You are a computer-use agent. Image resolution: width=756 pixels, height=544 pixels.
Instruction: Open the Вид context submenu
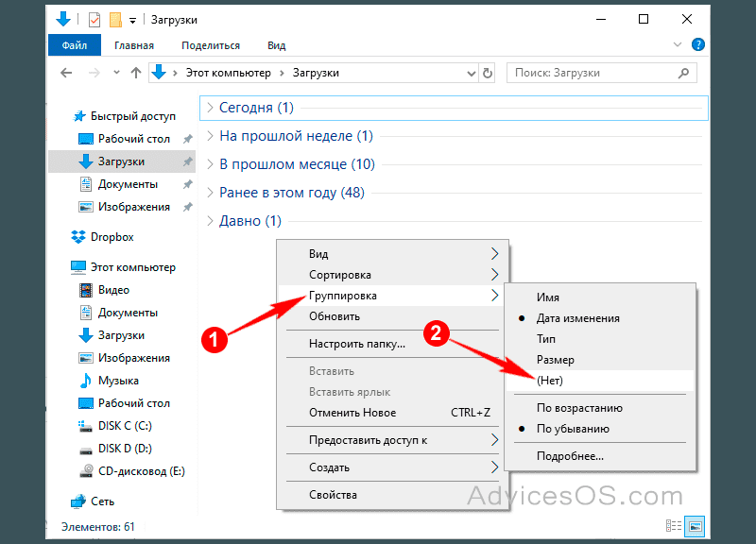point(392,254)
